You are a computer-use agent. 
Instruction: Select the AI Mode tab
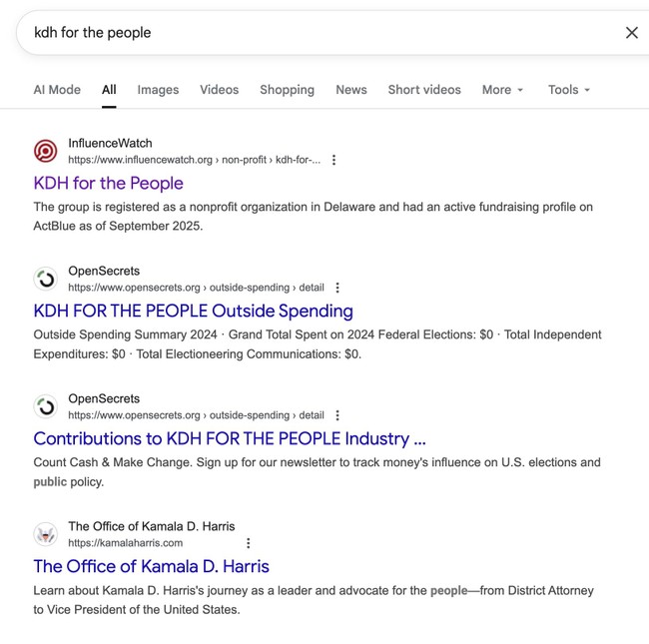tap(57, 90)
